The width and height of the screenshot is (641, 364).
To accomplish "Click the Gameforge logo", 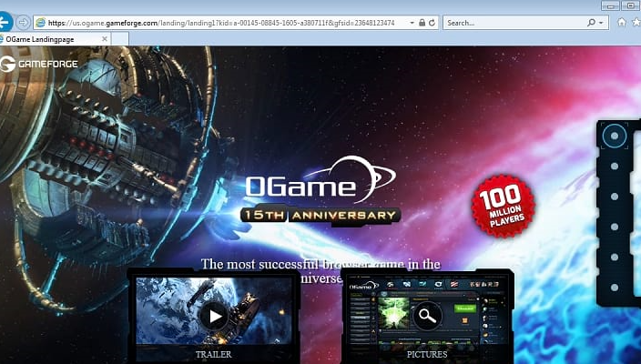I will (38, 64).
